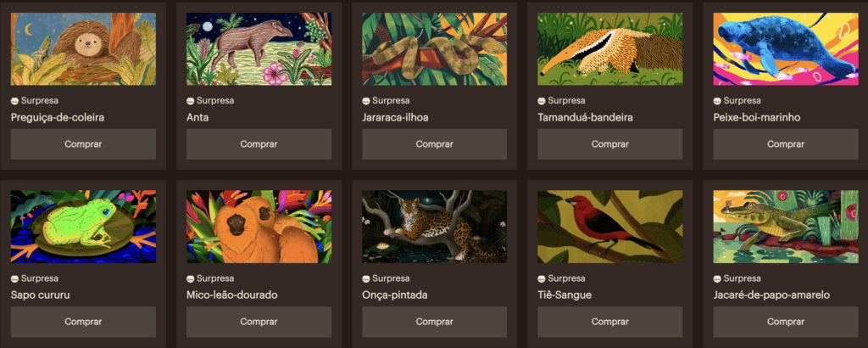The height and width of the screenshot is (348, 868).
Task: Click Comprar under Jararaca-ilhoa
Action: [x=435, y=144]
